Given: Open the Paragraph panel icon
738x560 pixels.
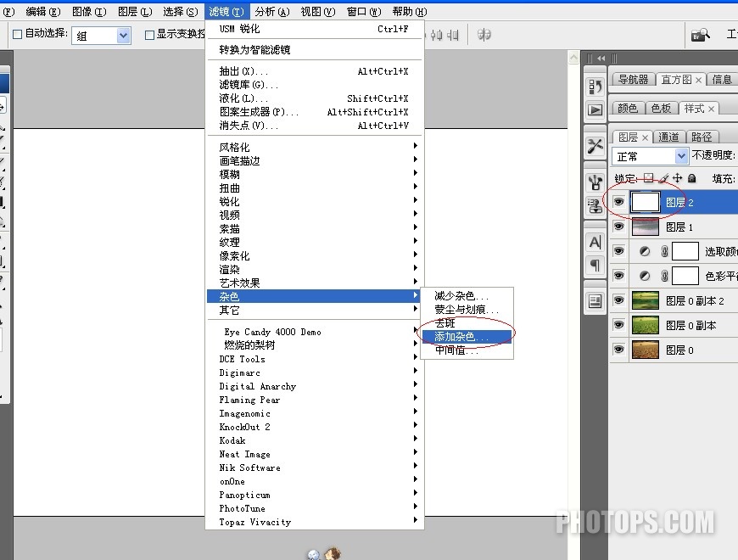Looking at the screenshot, I should tap(595, 266).
